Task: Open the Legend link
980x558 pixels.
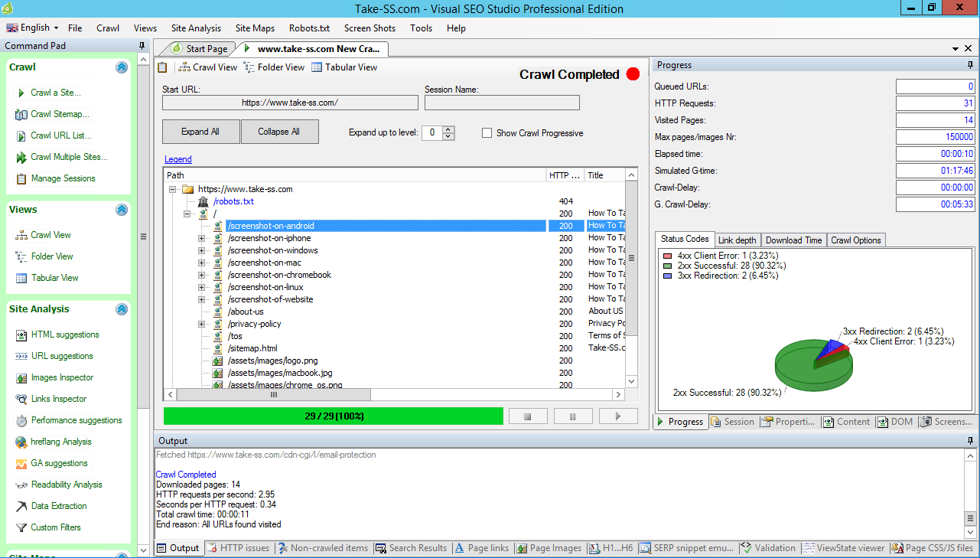Action: pos(178,159)
